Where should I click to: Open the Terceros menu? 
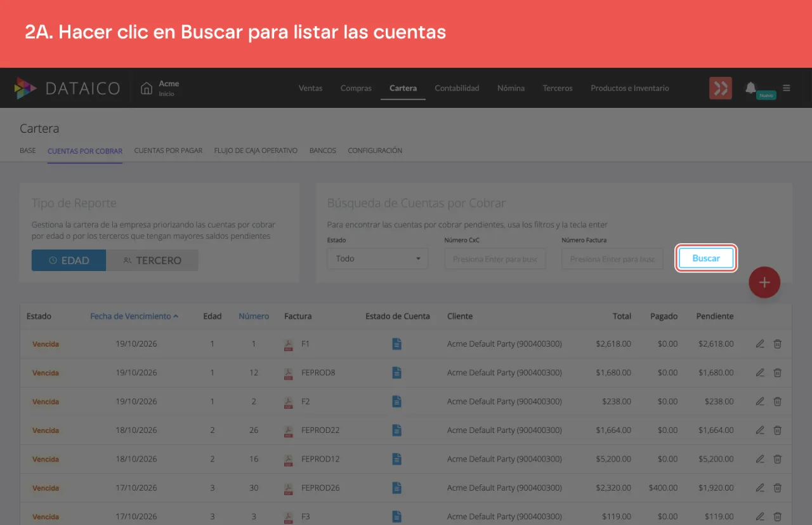(558, 88)
